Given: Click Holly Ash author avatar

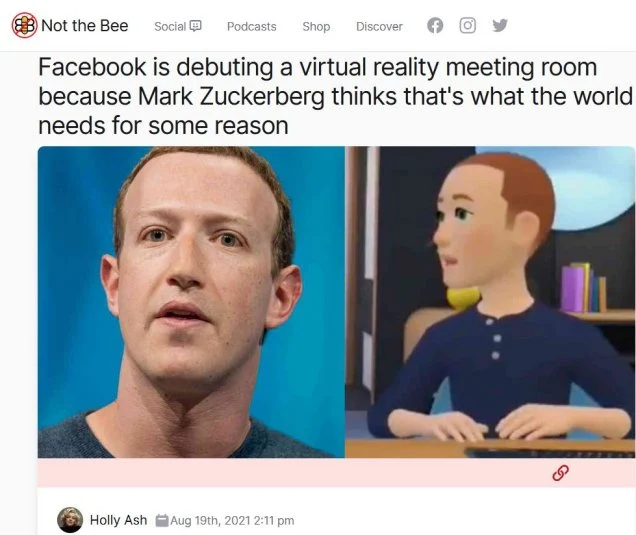Looking at the screenshot, I should tap(70, 520).
